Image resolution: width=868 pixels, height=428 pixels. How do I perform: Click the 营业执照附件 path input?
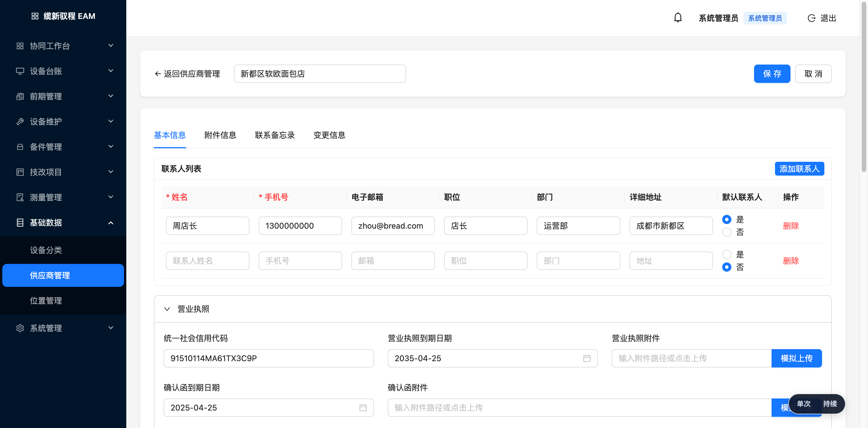coord(691,358)
